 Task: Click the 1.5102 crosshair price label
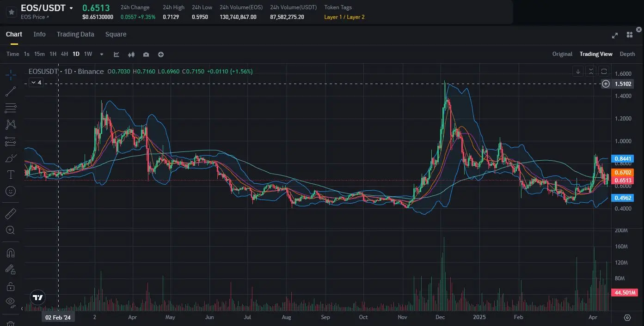[x=623, y=84]
